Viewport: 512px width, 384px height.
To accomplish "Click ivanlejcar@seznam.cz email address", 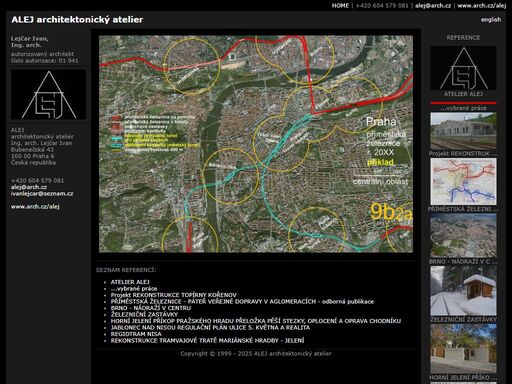I will (x=42, y=194).
